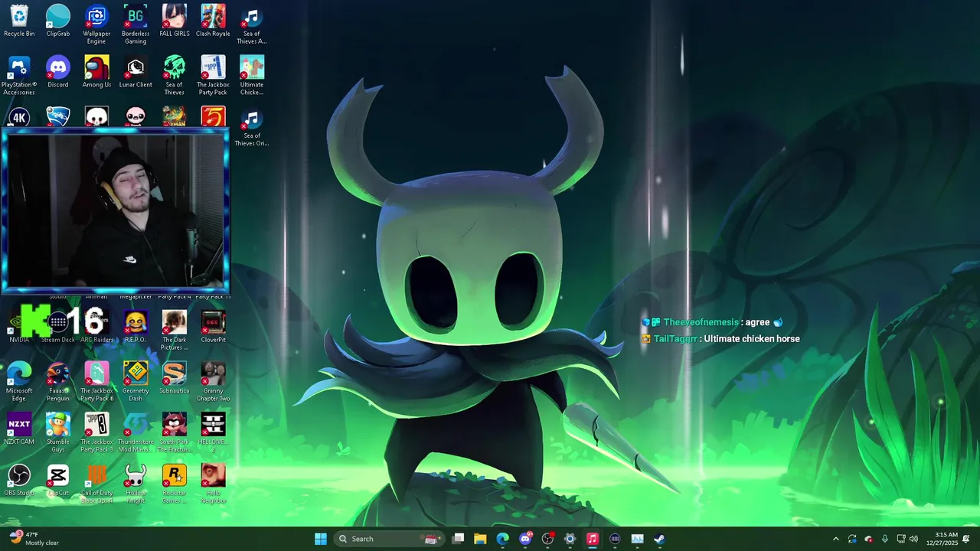
Task: Select the FALL GIRLS desktop icon
Action: tap(175, 21)
